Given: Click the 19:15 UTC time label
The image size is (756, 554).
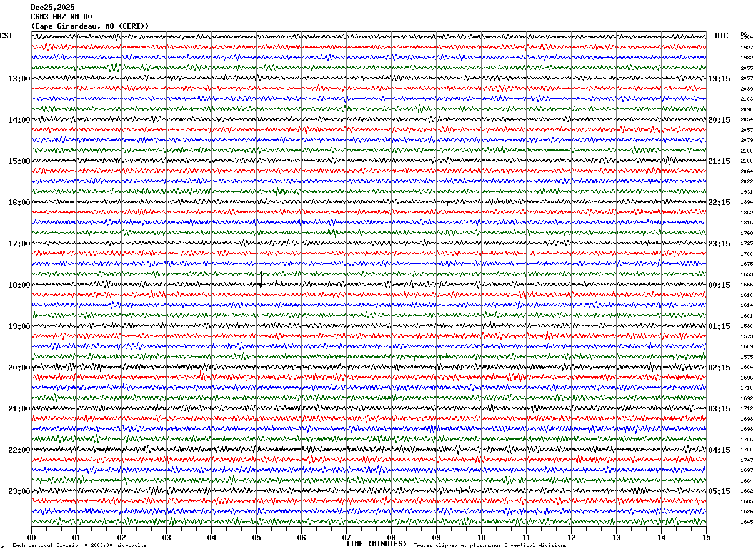Looking at the screenshot, I should pos(719,79).
